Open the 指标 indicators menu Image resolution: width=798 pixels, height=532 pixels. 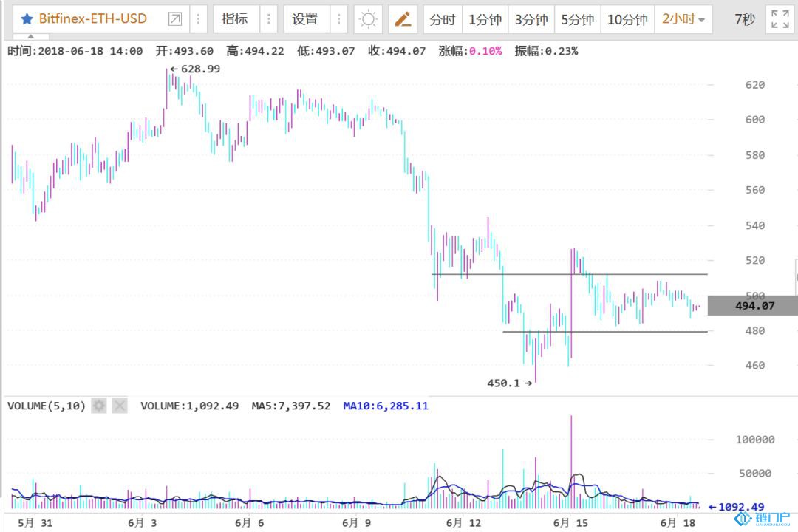(x=235, y=19)
